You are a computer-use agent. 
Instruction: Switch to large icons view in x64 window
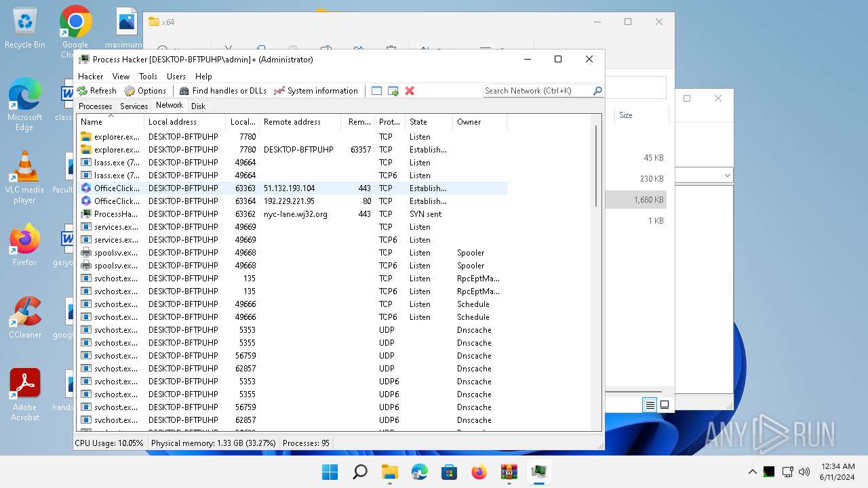[x=665, y=405]
